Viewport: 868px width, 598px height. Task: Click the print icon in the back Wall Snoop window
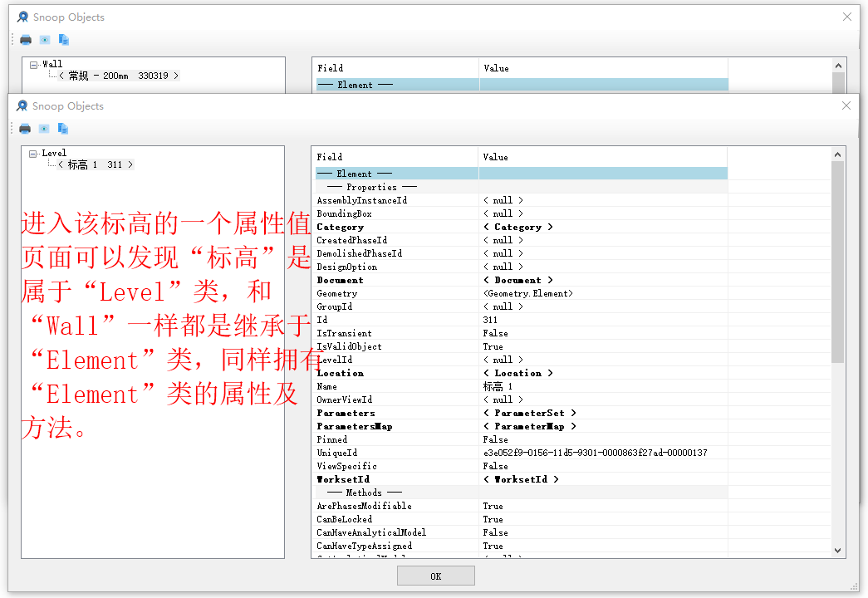pos(26,40)
